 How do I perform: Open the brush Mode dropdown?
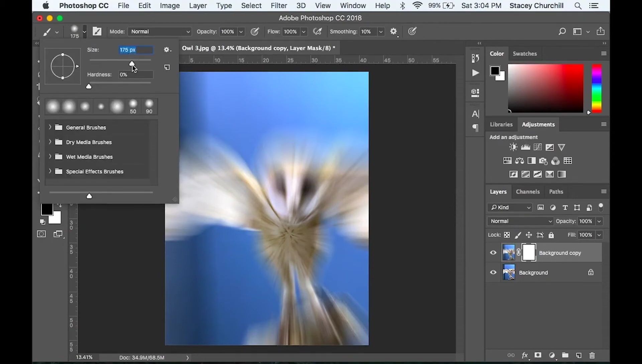(160, 31)
